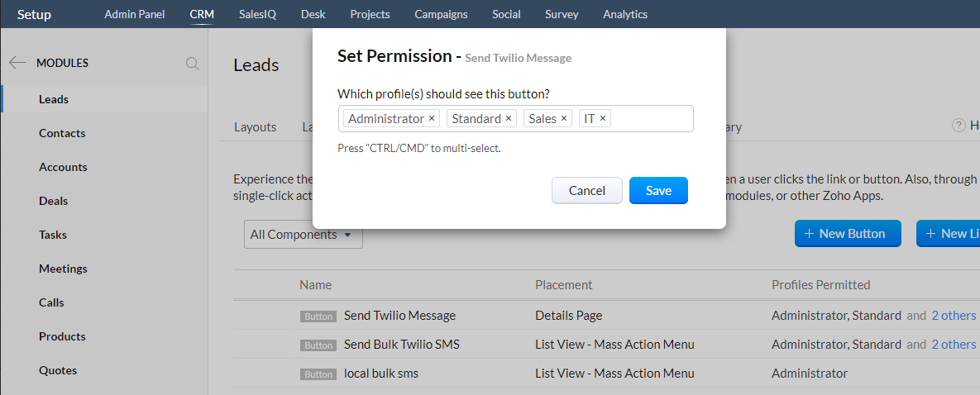Remove the Standard profile tag

click(x=508, y=119)
